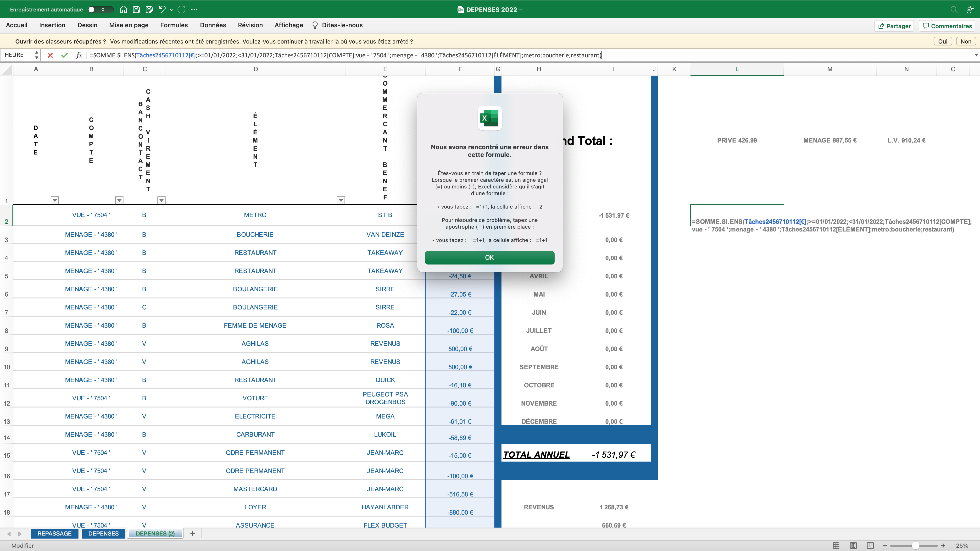
Task: Save the workbook using the disk icon
Action: coord(136,9)
